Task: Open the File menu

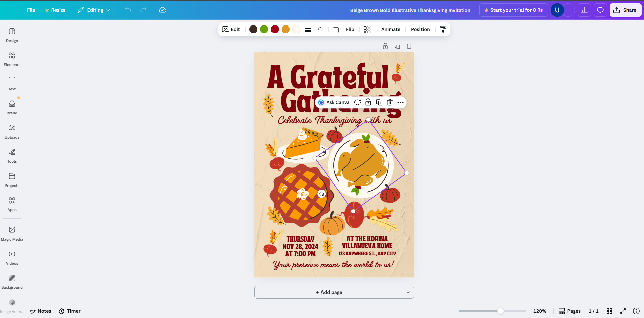Action: pyautogui.click(x=31, y=10)
